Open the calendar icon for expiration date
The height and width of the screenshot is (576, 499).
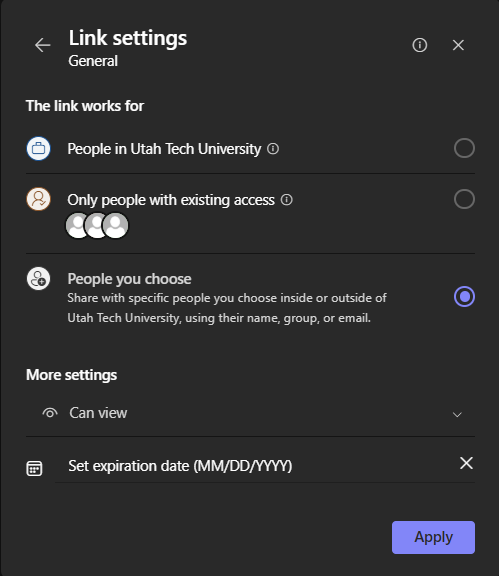[35, 468]
